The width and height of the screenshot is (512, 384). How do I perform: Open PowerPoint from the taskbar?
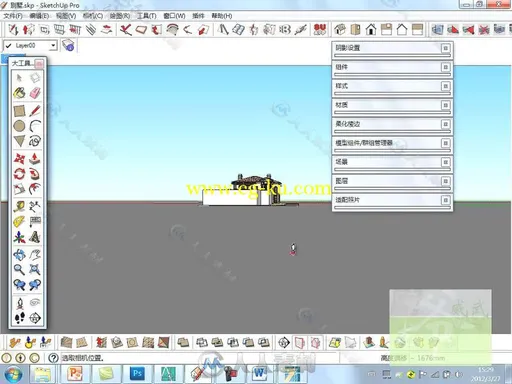(x=75, y=374)
